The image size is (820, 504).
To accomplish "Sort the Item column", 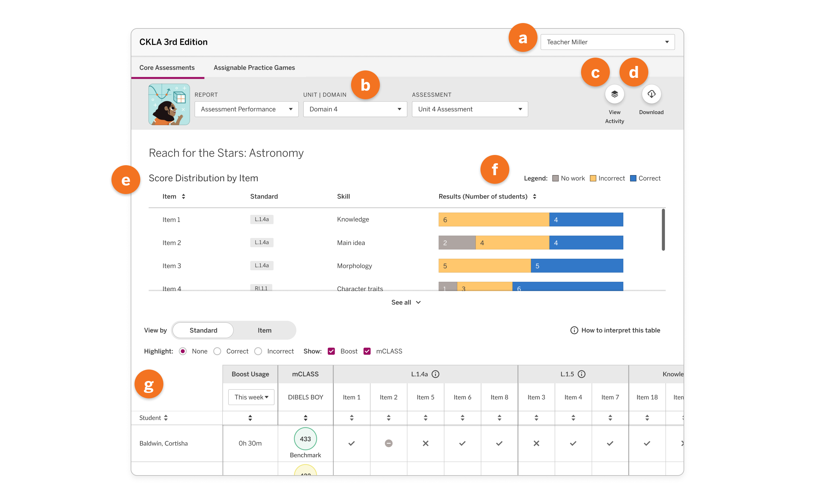I will [184, 196].
